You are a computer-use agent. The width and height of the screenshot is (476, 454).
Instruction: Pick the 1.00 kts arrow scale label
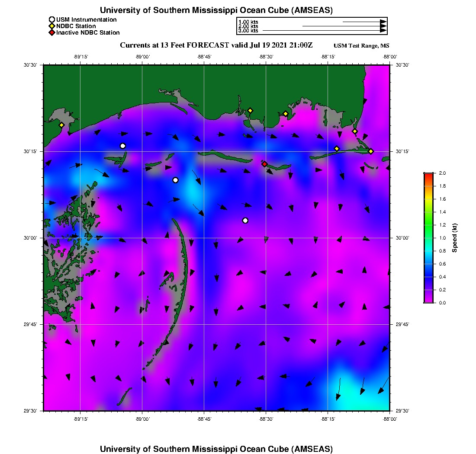point(248,22)
